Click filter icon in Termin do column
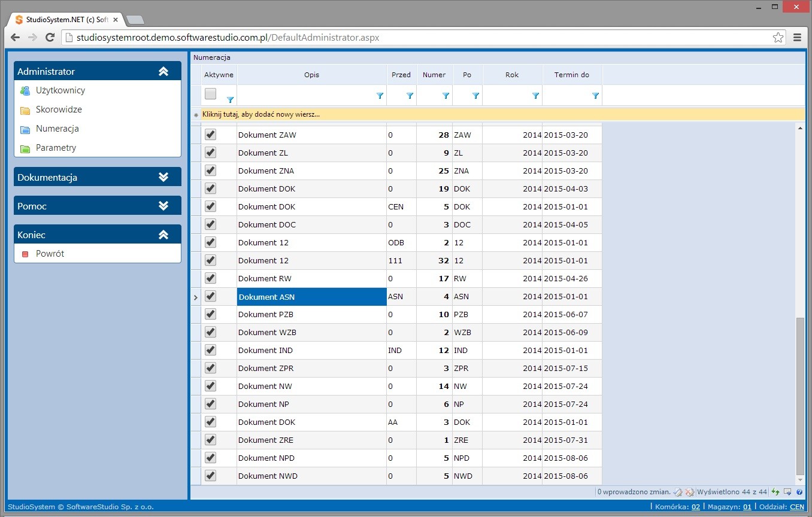This screenshot has height=517, width=812. point(596,96)
